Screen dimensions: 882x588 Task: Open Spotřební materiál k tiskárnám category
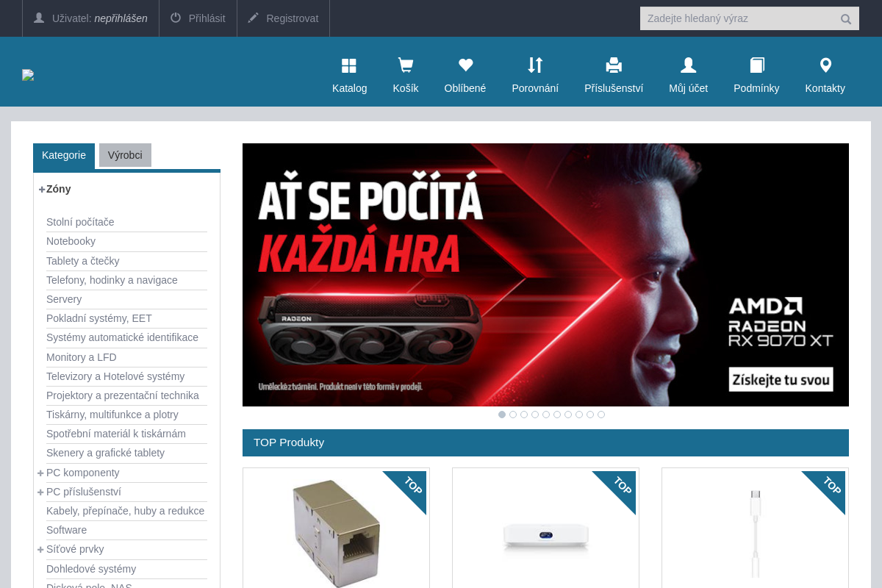point(116,434)
